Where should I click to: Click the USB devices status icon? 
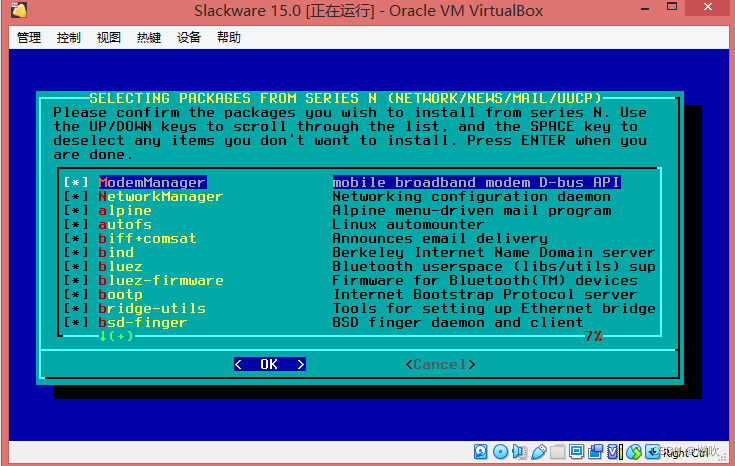click(539, 452)
